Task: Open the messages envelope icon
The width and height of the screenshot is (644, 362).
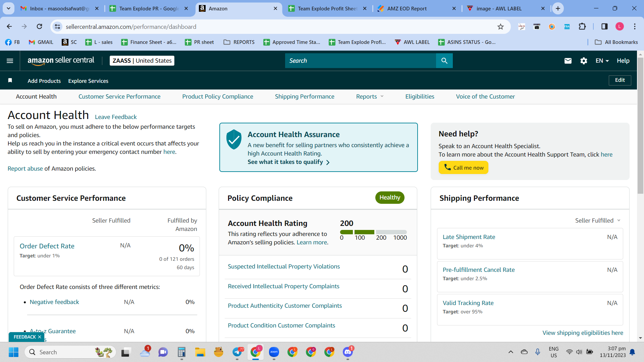Action: 568,61
